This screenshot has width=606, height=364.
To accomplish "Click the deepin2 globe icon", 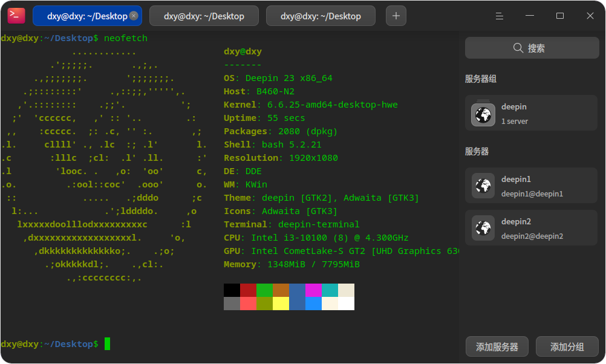I will click(483, 228).
